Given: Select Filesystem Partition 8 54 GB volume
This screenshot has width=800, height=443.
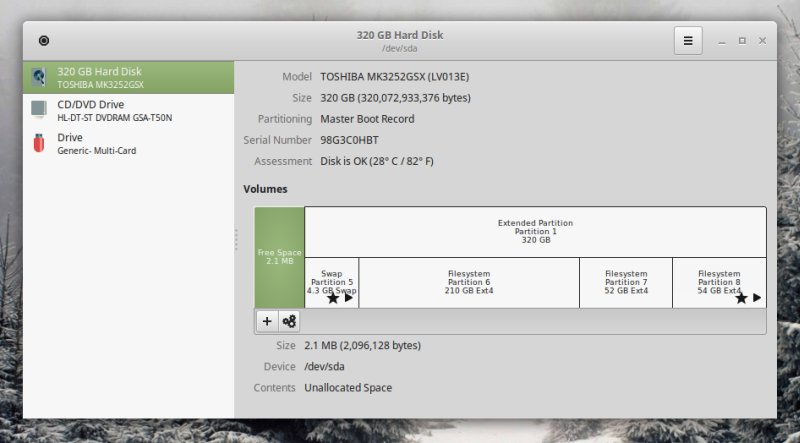Looking at the screenshot, I should click(x=718, y=277).
